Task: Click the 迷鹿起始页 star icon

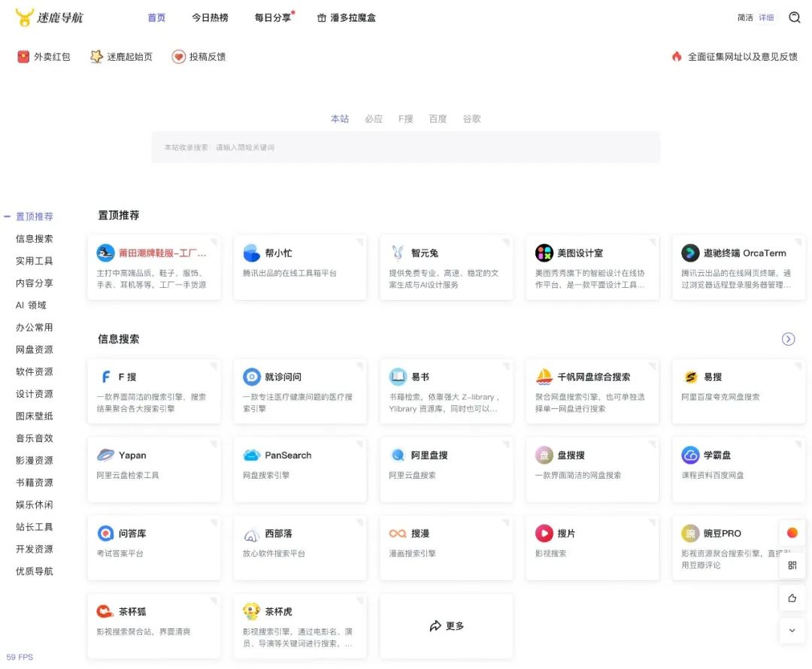Action: pyautogui.click(x=96, y=56)
